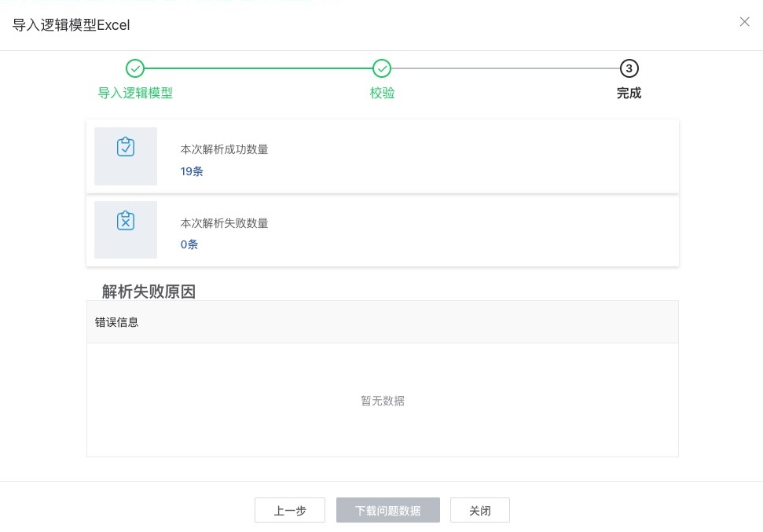This screenshot has height=532, width=763.
Task: Select the 导入逻辑模型 step label
Action: tap(135, 93)
